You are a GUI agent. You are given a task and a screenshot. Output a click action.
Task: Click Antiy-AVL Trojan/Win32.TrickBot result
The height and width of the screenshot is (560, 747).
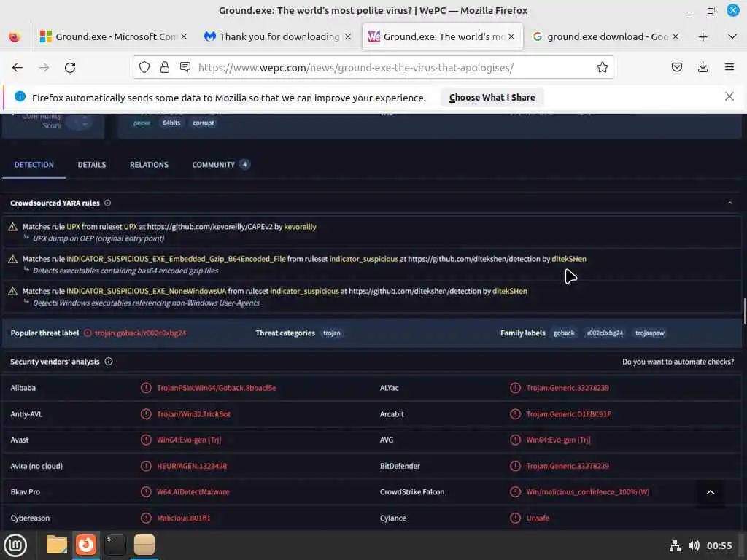click(x=194, y=414)
